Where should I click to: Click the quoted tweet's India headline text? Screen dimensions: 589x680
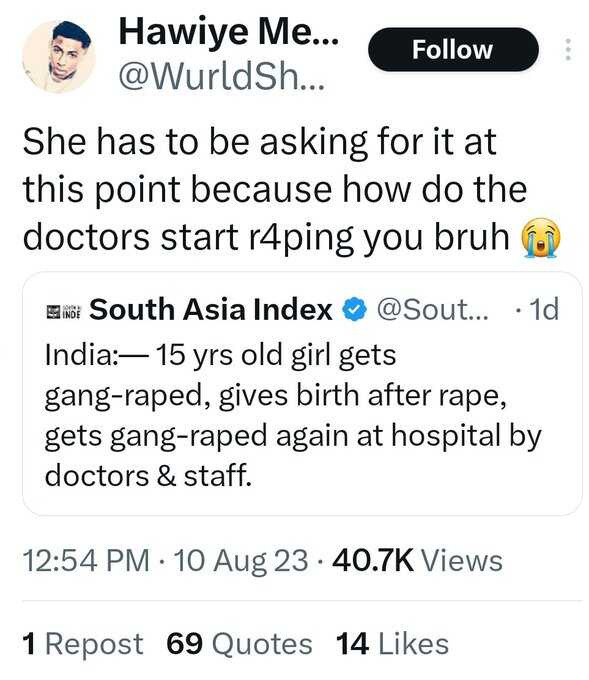[x=293, y=415]
